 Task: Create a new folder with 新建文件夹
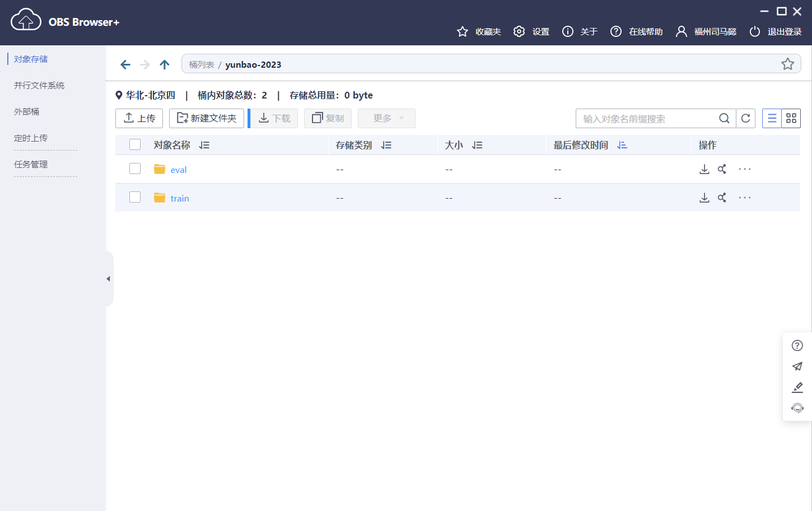206,118
